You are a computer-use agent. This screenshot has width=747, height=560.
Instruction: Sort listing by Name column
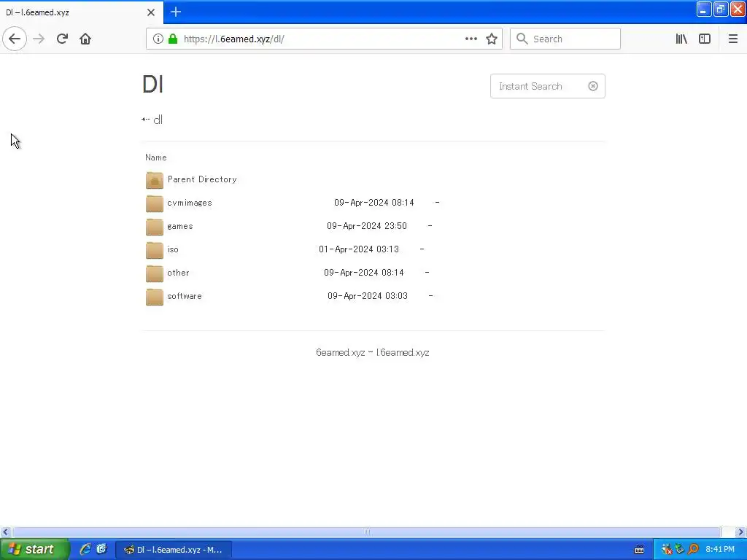156,157
